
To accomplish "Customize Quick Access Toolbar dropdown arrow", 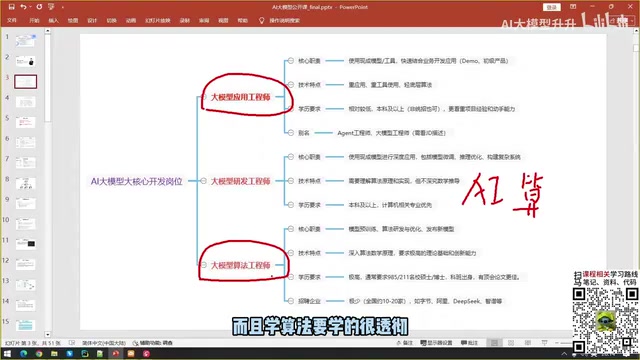I will 62,7.
